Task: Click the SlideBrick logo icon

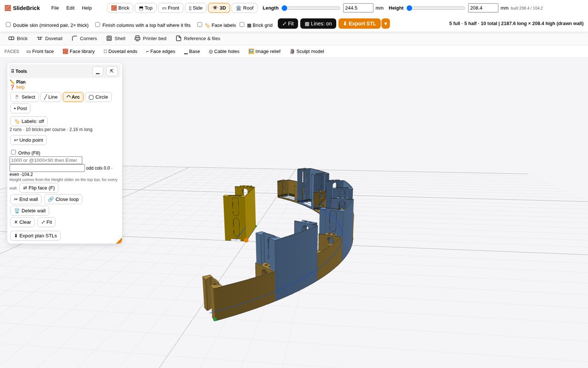Action: click(8, 8)
